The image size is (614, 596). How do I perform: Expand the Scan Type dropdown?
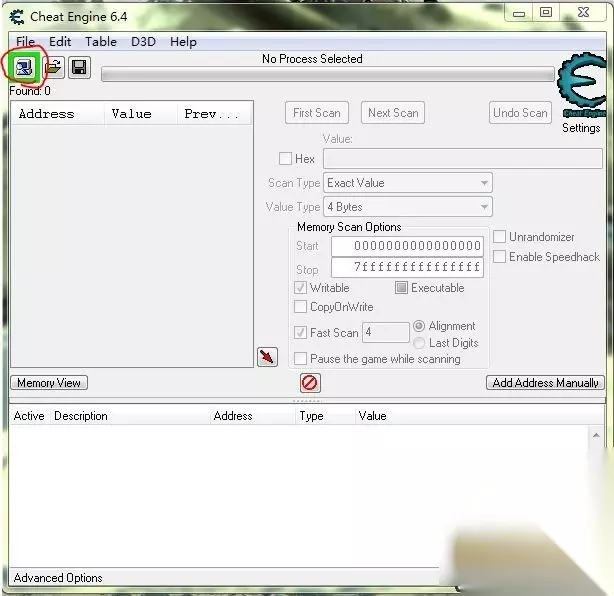[408, 183]
